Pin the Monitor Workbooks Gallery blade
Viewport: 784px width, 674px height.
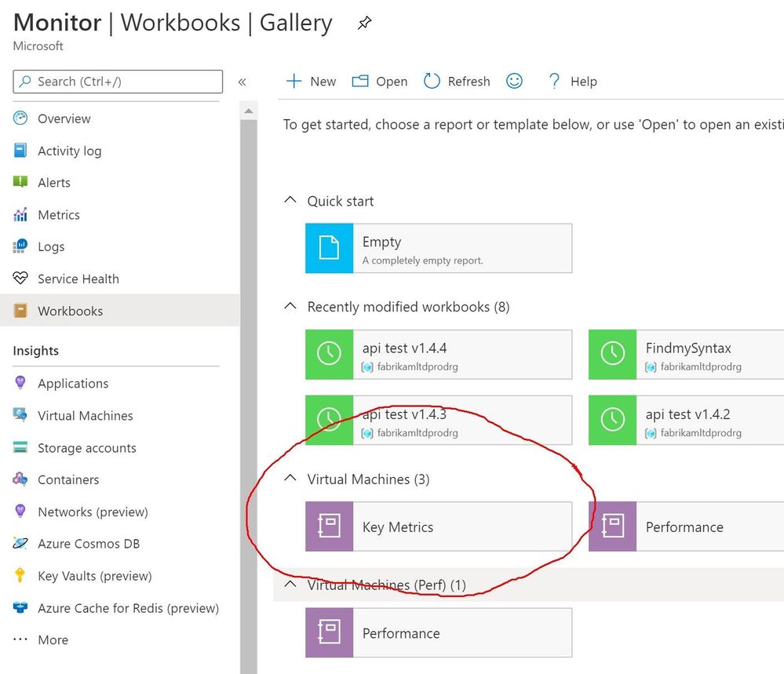(x=364, y=23)
